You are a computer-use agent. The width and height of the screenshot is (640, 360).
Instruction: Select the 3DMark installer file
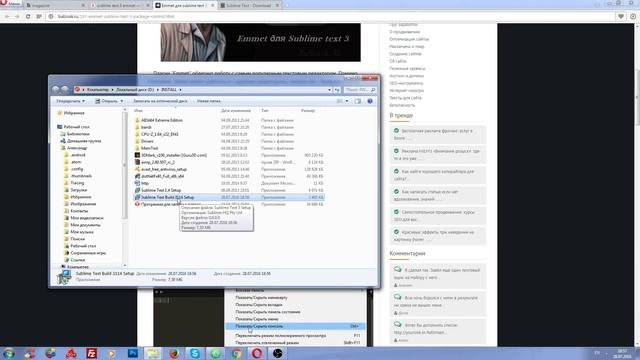[174, 155]
